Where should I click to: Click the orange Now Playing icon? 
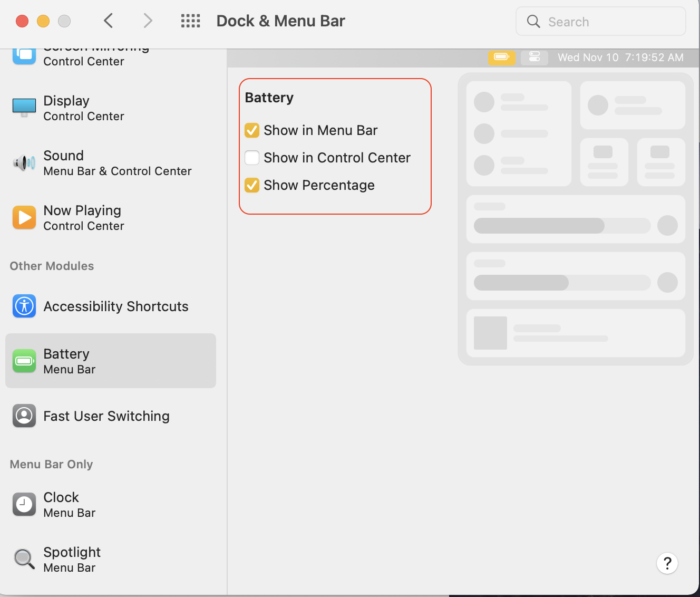24,217
